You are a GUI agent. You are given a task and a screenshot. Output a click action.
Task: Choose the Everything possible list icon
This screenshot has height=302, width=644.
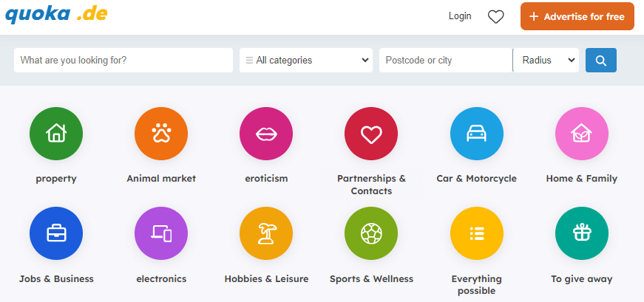(x=476, y=233)
